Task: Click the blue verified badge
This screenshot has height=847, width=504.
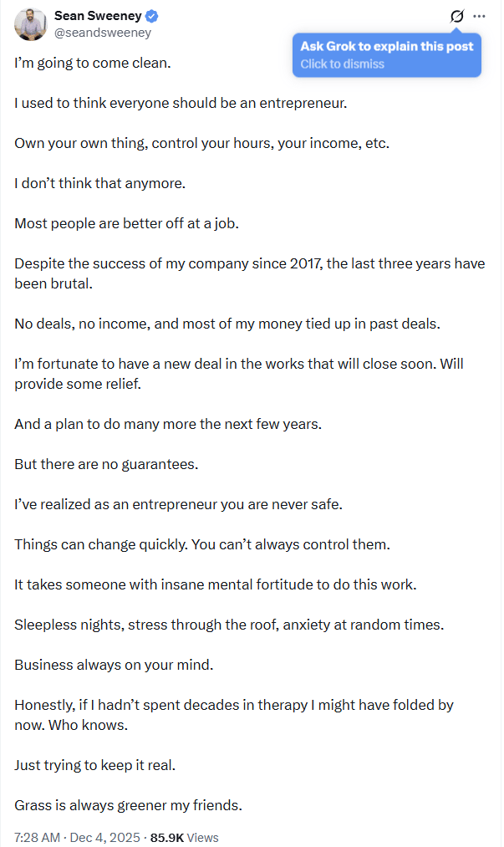Action: pyautogui.click(x=154, y=16)
